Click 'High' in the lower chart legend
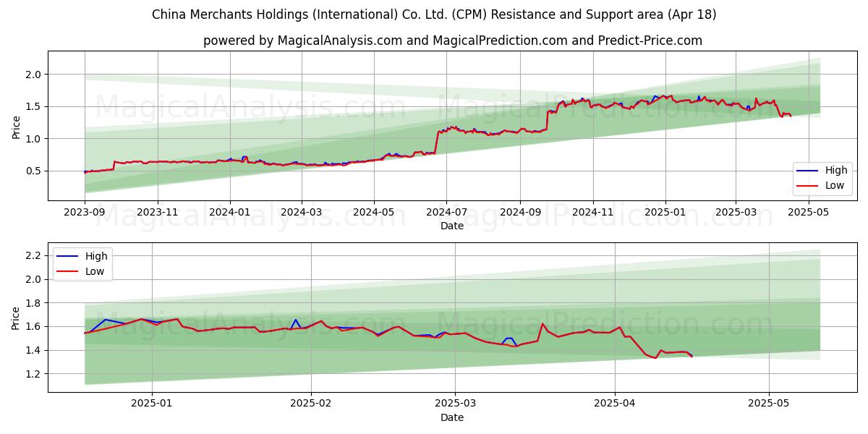This screenshot has width=868, height=434. 96,256
